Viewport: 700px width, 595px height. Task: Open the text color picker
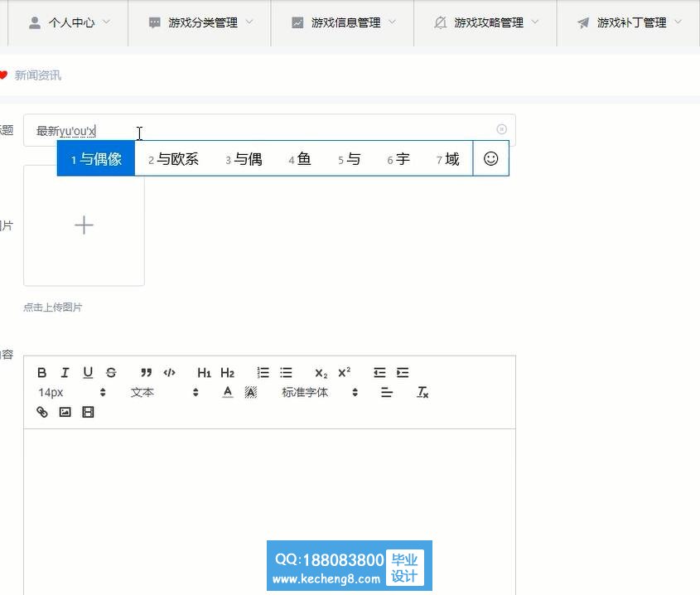coord(228,392)
